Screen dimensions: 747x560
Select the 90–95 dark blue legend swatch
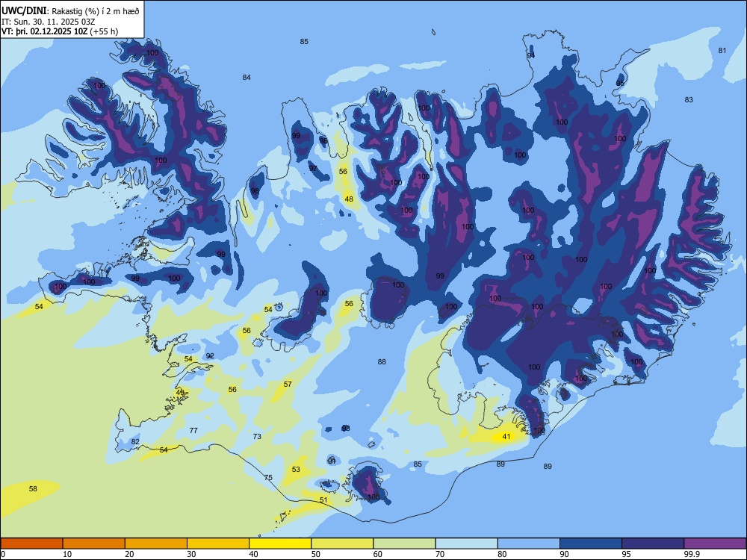click(591, 544)
